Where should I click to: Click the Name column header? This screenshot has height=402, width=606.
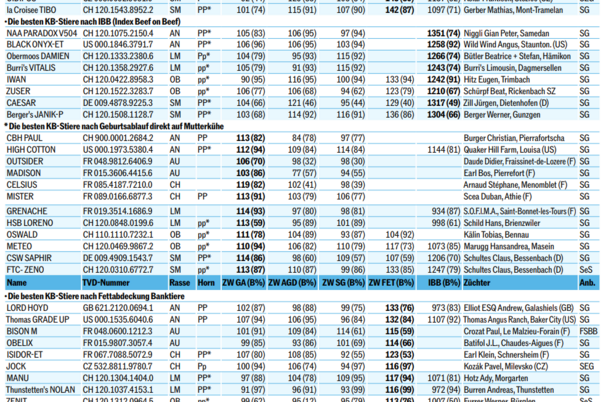[17, 283]
